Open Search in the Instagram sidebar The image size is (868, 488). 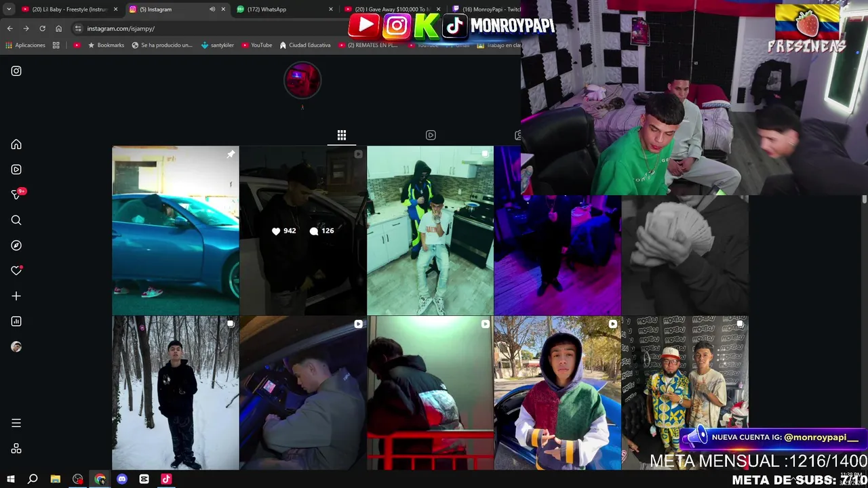(x=16, y=220)
